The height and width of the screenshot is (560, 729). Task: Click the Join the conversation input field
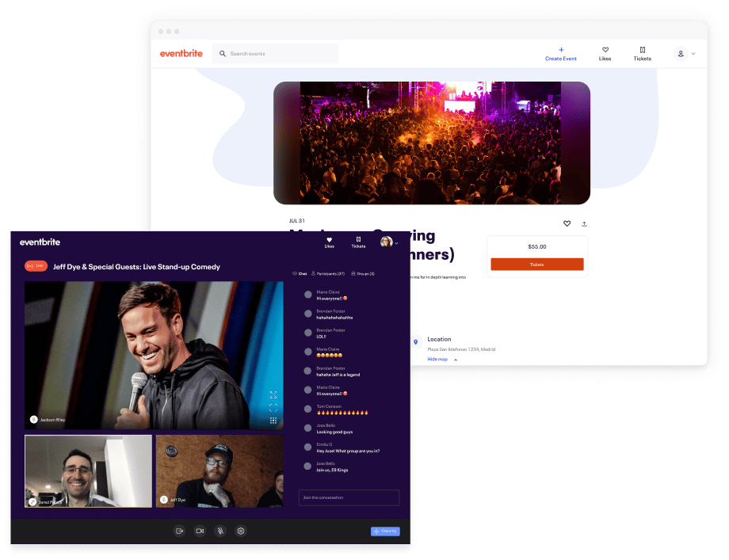coord(349,497)
